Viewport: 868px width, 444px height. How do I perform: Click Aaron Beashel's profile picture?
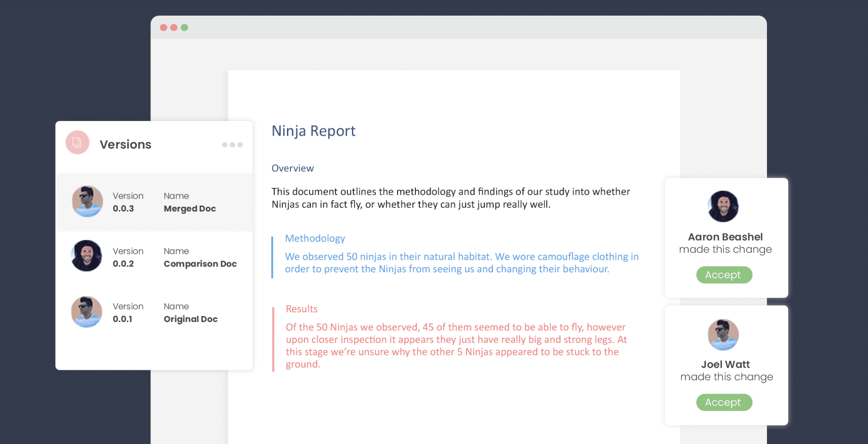tap(723, 206)
